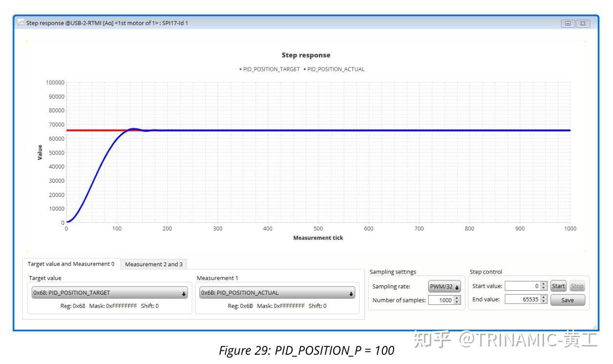Save the step response configuration

click(x=567, y=300)
